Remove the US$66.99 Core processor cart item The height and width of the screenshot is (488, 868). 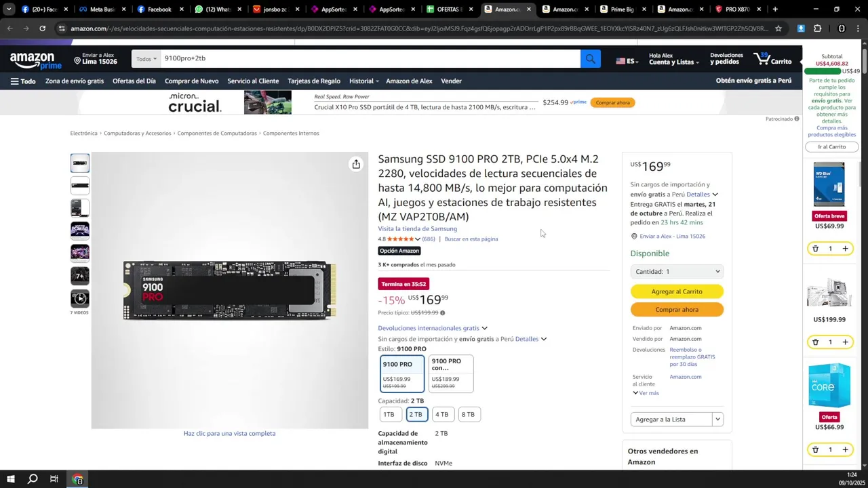point(815,449)
